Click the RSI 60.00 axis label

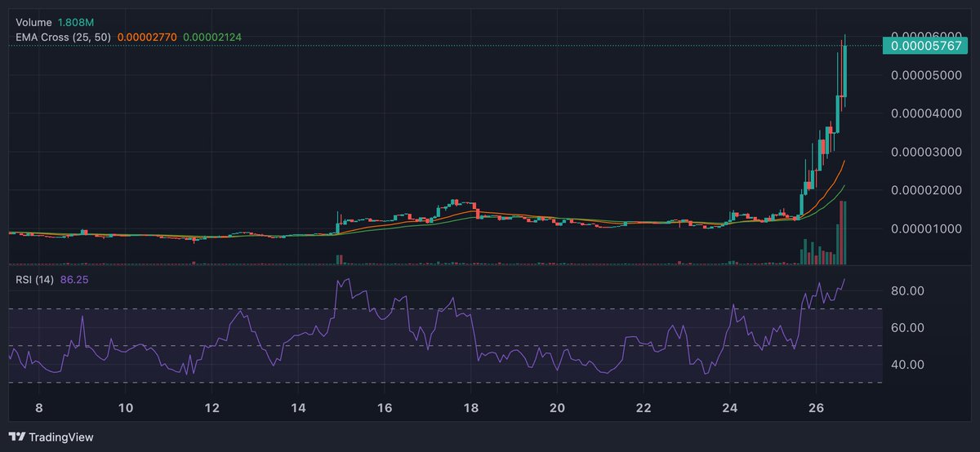906,327
